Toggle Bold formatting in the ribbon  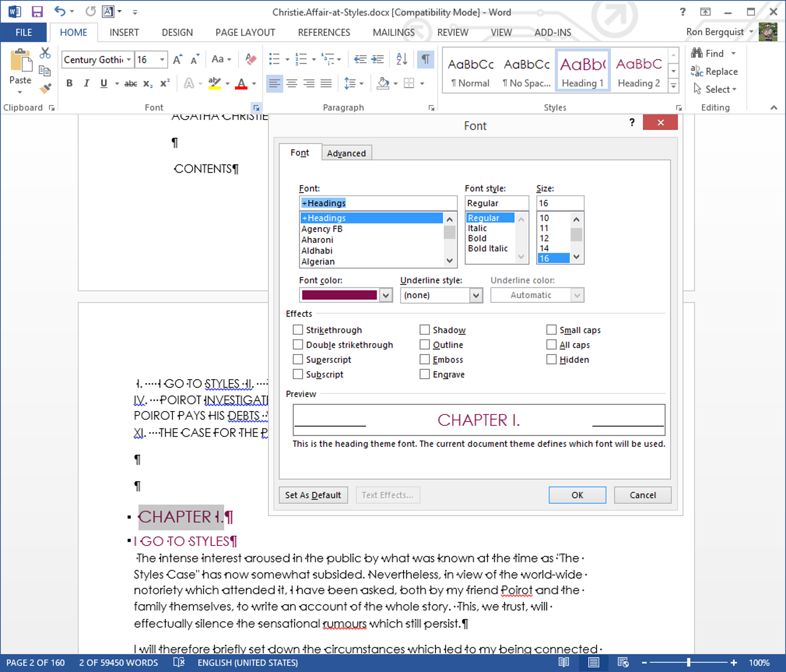69,84
